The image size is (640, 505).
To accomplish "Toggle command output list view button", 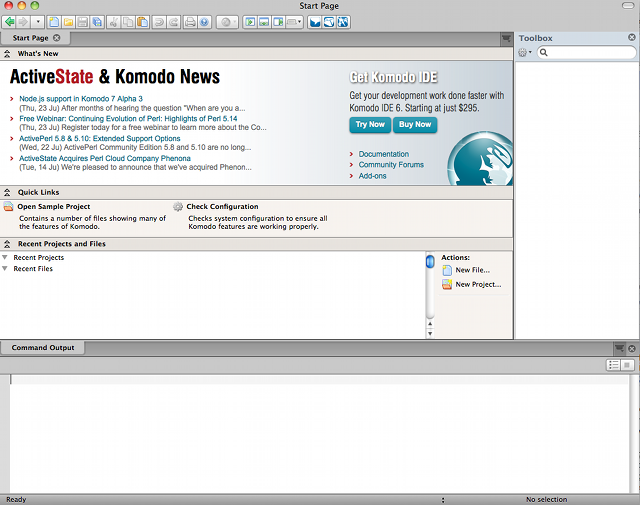I will pyautogui.click(x=613, y=365).
